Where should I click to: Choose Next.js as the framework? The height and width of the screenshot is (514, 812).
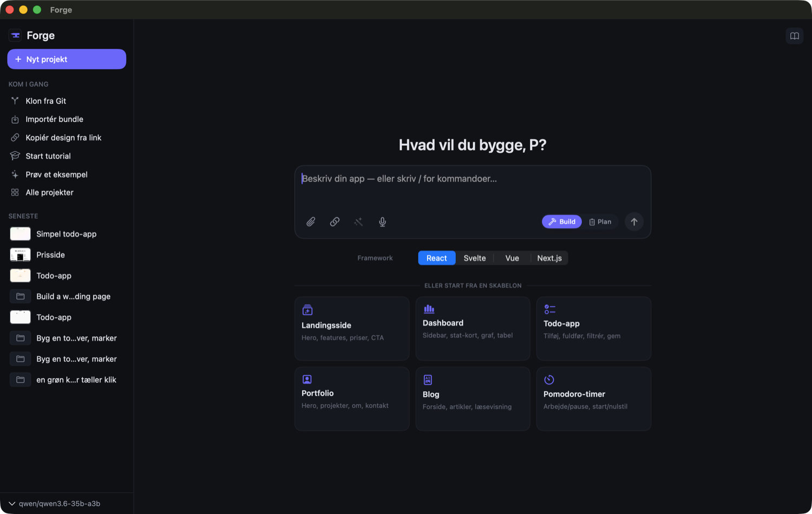pyautogui.click(x=549, y=258)
